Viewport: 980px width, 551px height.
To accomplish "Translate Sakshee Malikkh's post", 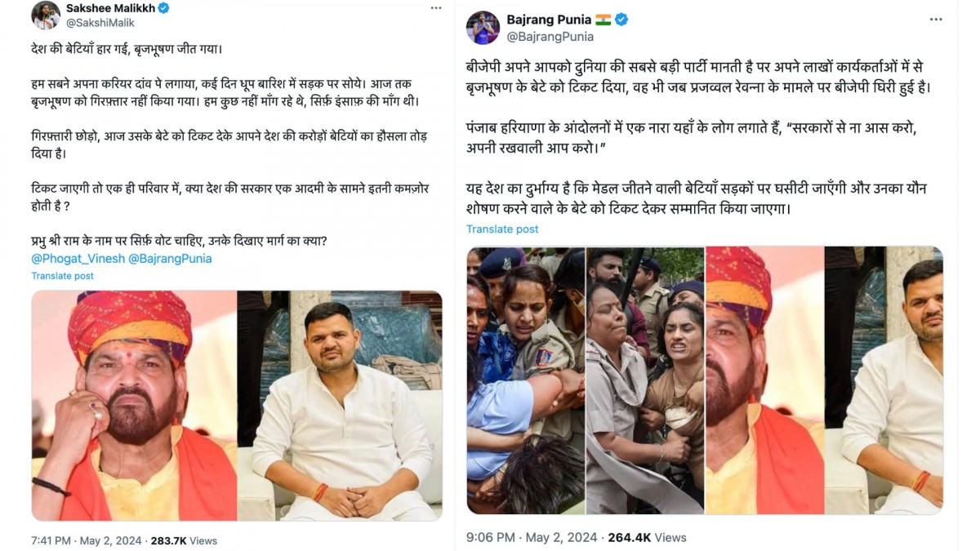I will [62, 276].
